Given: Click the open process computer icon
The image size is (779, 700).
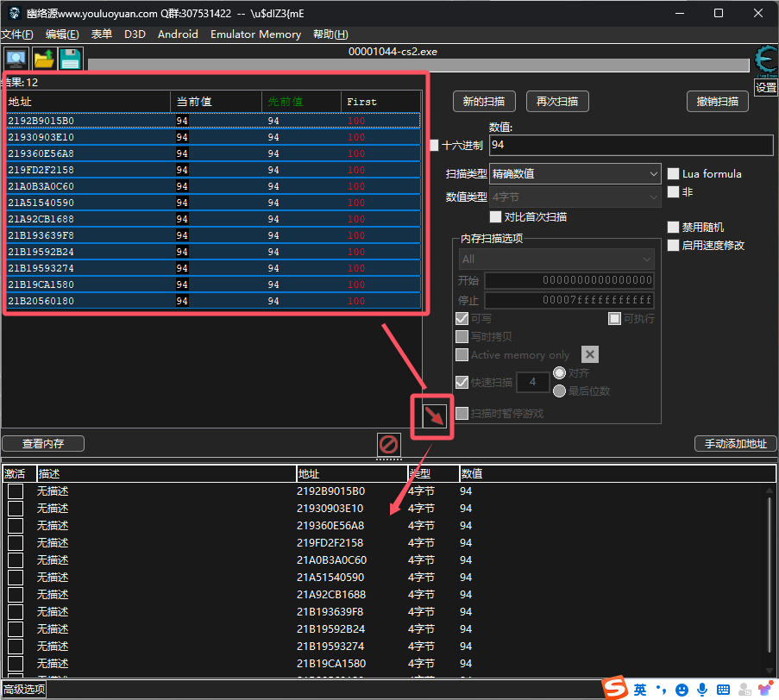Looking at the screenshot, I should coord(16,59).
